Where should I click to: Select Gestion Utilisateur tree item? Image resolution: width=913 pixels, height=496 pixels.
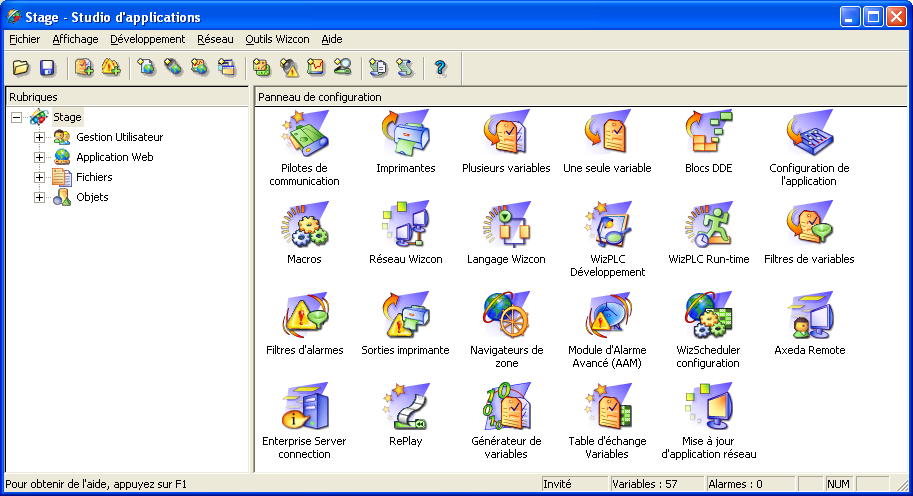119,137
